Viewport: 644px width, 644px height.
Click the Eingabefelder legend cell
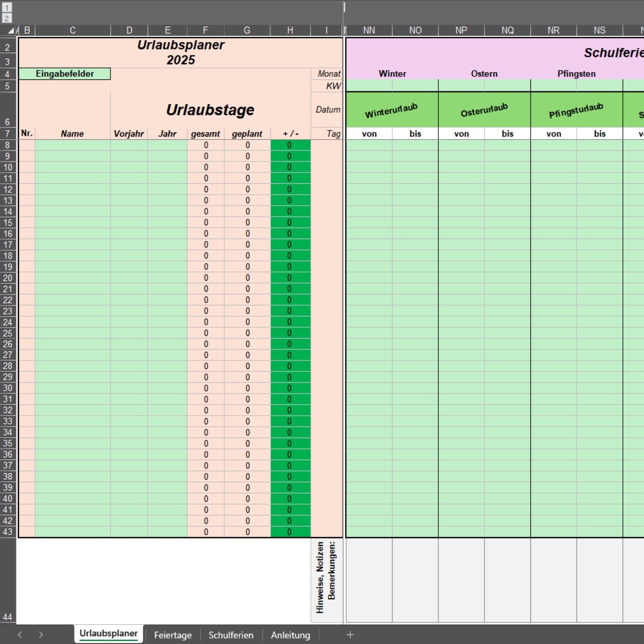tap(65, 73)
